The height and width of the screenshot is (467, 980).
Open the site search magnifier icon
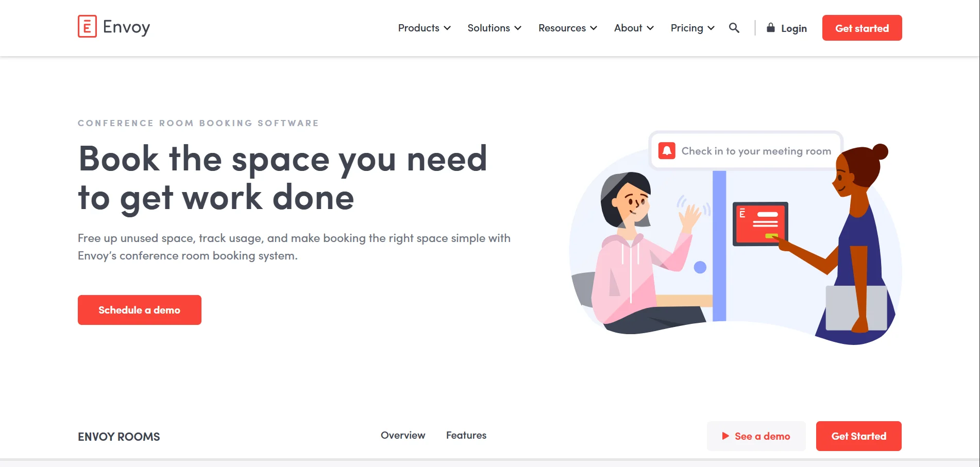pos(734,28)
